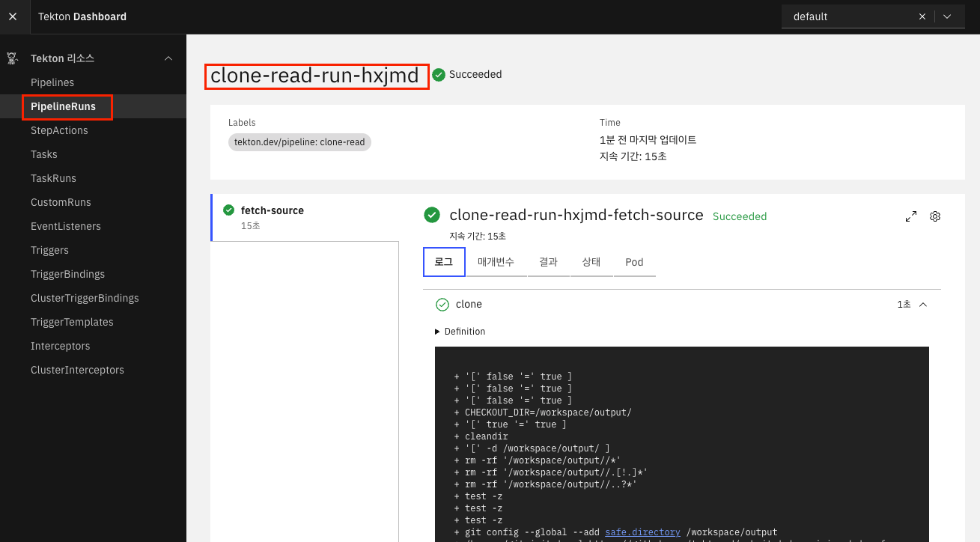Open EventListeners page
This screenshot has width=980, height=542.
66,226
